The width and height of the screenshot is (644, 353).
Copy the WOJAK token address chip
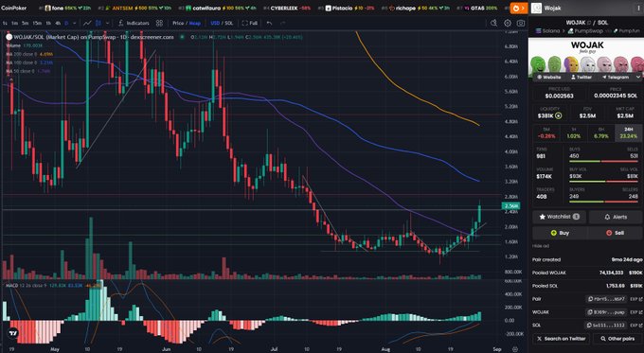coord(606,312)
